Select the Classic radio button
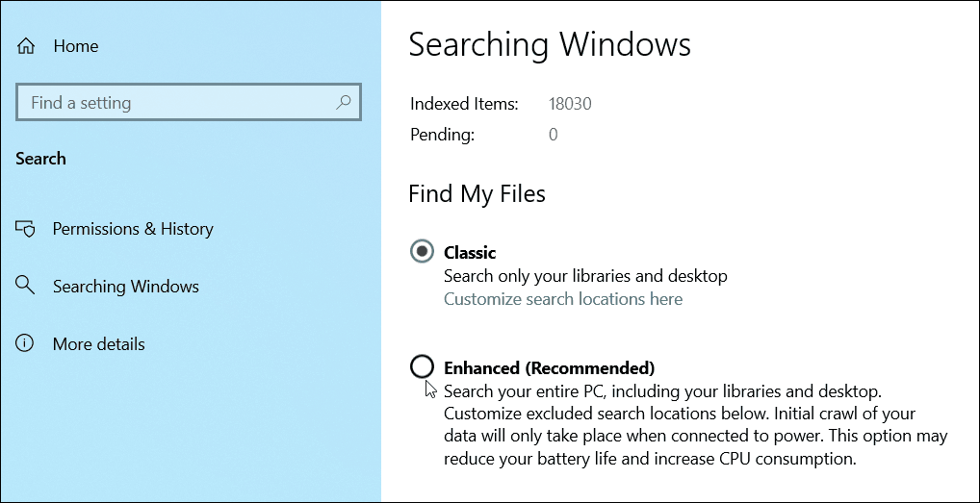The width and height of the screenshot is (980, 503). pyautogui.click(x=422, y=252)
